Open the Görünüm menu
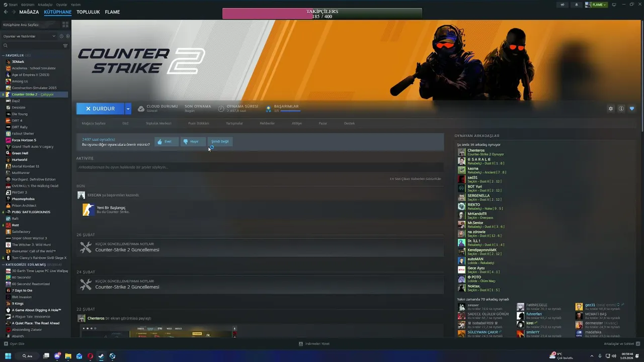This screenshot has width=644, height=362. click(28, 5)
